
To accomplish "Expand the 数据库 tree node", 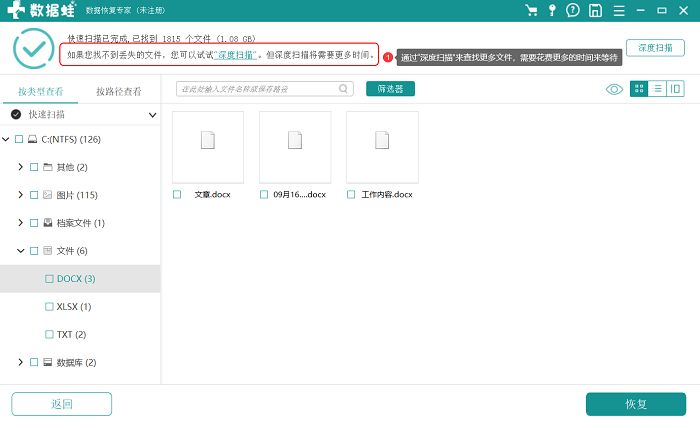I will pos(21,362).
